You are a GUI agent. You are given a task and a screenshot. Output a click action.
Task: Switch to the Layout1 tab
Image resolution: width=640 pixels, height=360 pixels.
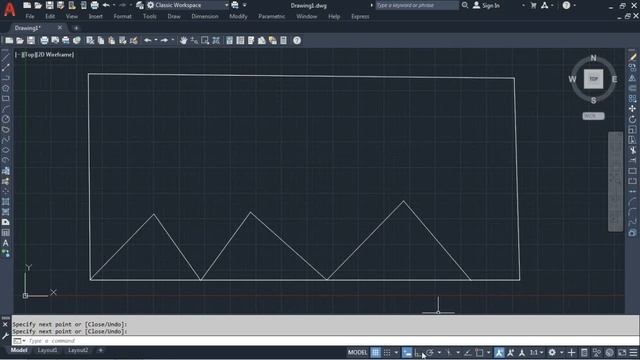(x=47, y=351)
